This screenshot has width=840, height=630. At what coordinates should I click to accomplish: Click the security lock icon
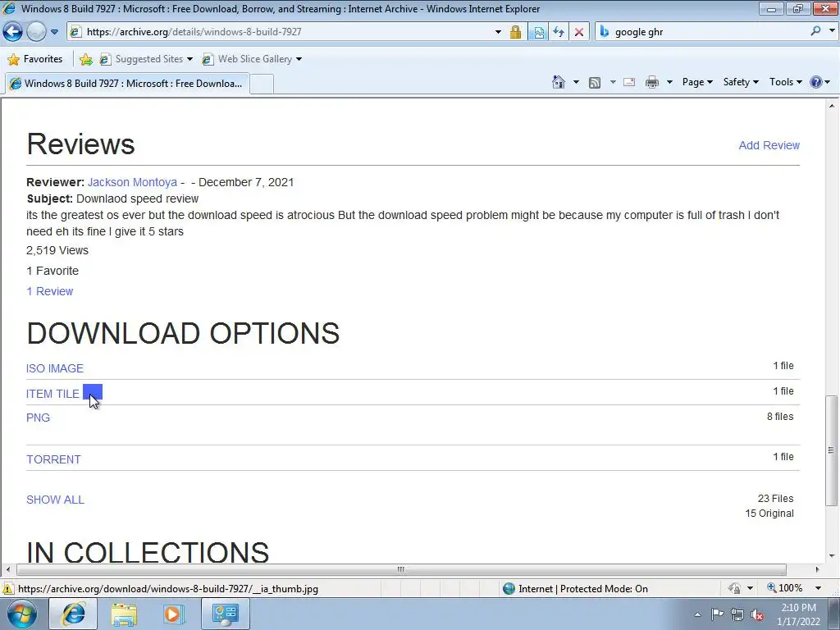(515, 32)
